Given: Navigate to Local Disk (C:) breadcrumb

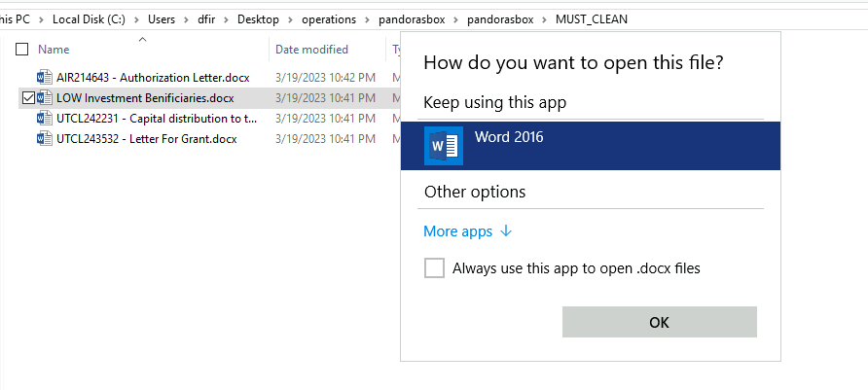Looking at the screenshot, I should [86, 18].
